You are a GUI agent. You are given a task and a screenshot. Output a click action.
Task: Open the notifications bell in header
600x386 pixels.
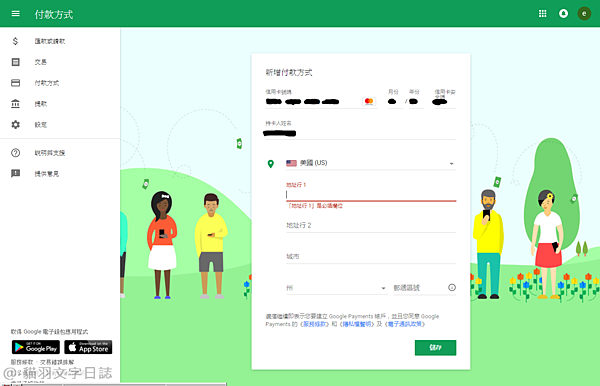pyautogui.click(x=563, y=14)
